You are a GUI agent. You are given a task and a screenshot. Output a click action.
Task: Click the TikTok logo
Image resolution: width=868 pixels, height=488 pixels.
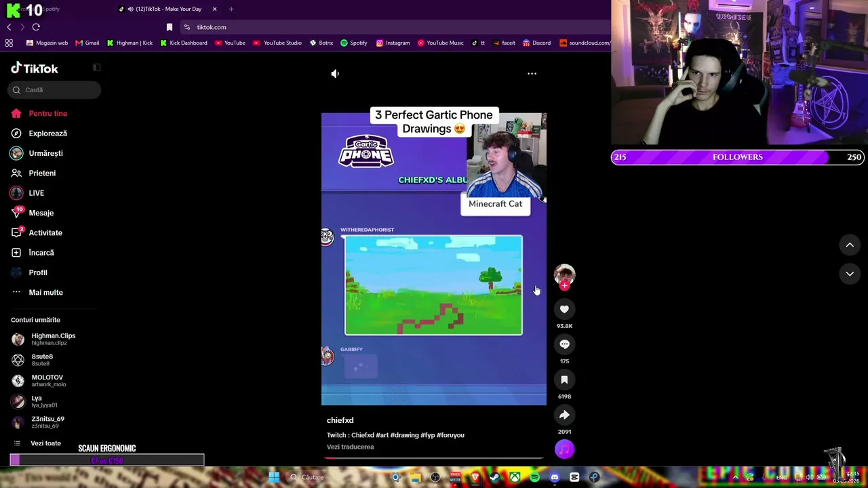tap(35, 68)
